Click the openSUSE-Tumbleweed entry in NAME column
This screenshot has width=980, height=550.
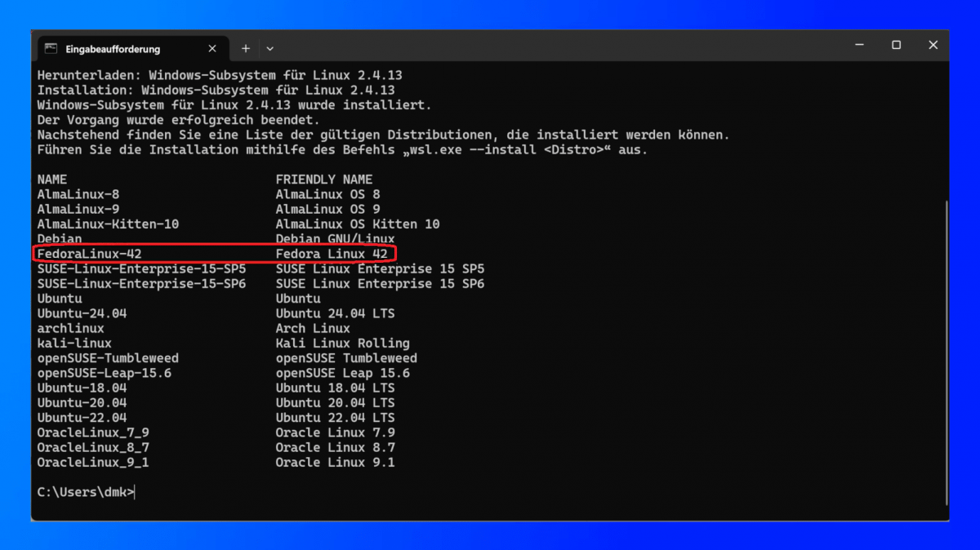108,358
